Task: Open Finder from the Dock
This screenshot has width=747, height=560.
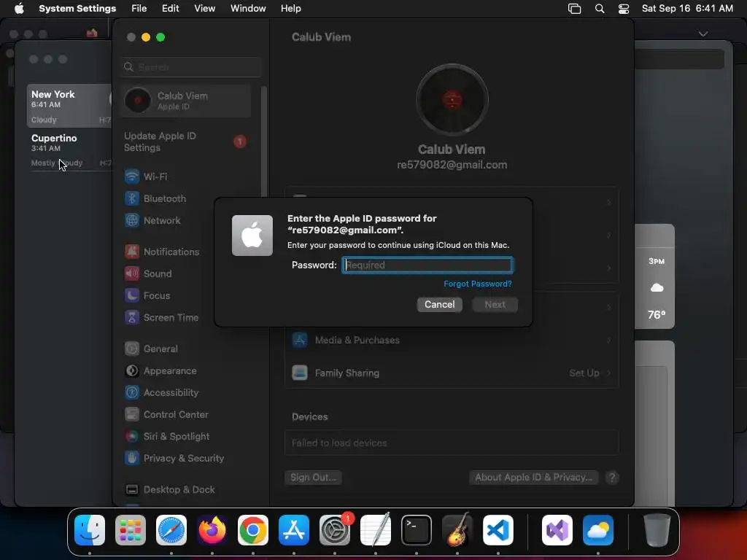Action: [90, 530]
